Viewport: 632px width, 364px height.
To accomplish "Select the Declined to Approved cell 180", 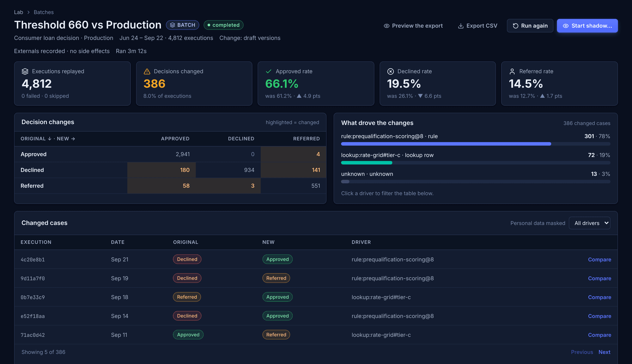I will [x=161, y=170].
